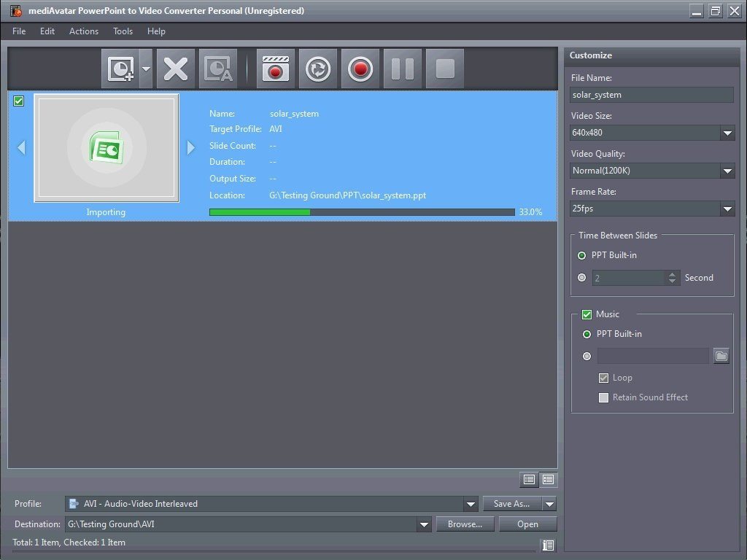Open the Help menu
747x560 pixels.
pos(156,31)
